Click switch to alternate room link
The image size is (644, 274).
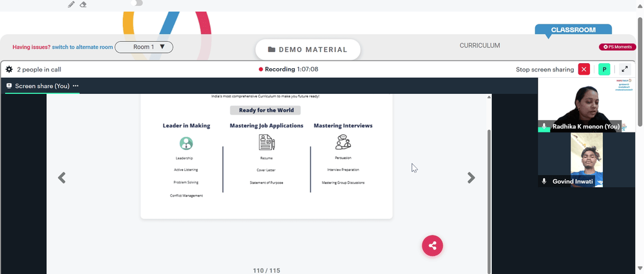pos(82,47)
